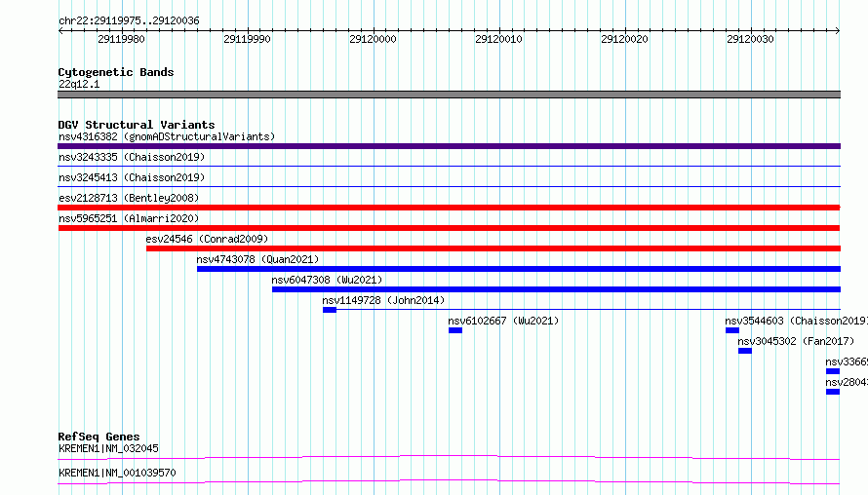Screen dimensions: 868x495
Task: Select the blue nsv4743078 variant bar
Action: tap(519, 269)
